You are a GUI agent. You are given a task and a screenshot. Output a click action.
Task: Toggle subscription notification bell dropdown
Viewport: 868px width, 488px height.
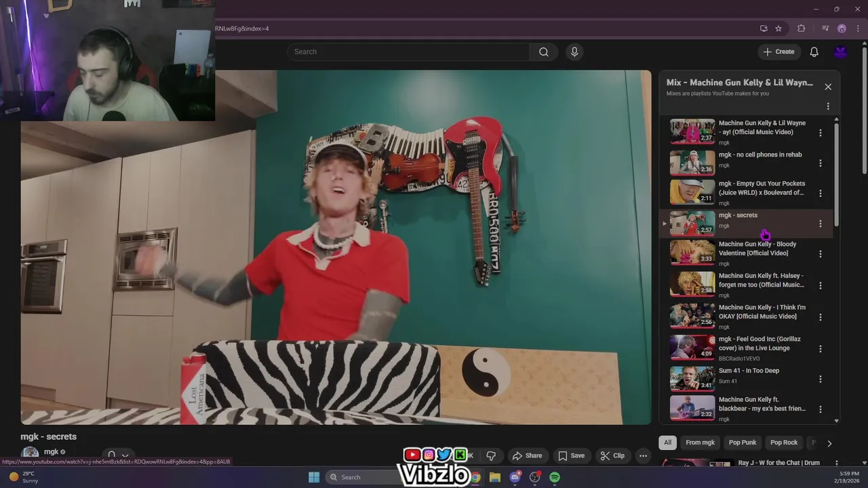pyautogui.click(x=117, y=455)
